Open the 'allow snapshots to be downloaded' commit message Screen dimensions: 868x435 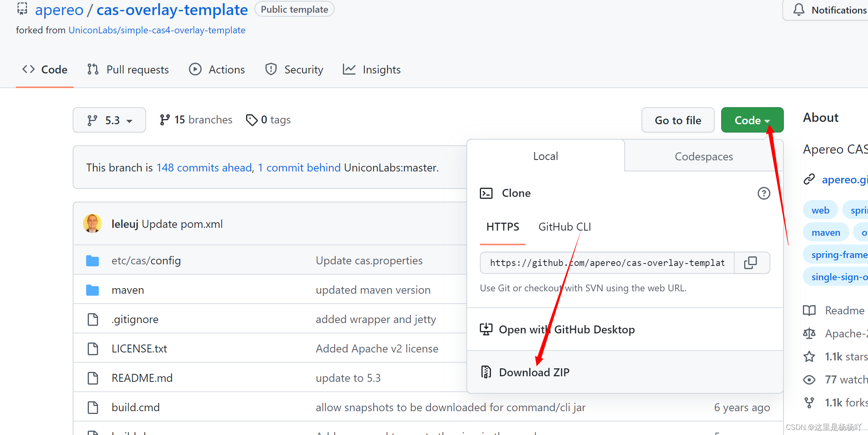[450, 407]
